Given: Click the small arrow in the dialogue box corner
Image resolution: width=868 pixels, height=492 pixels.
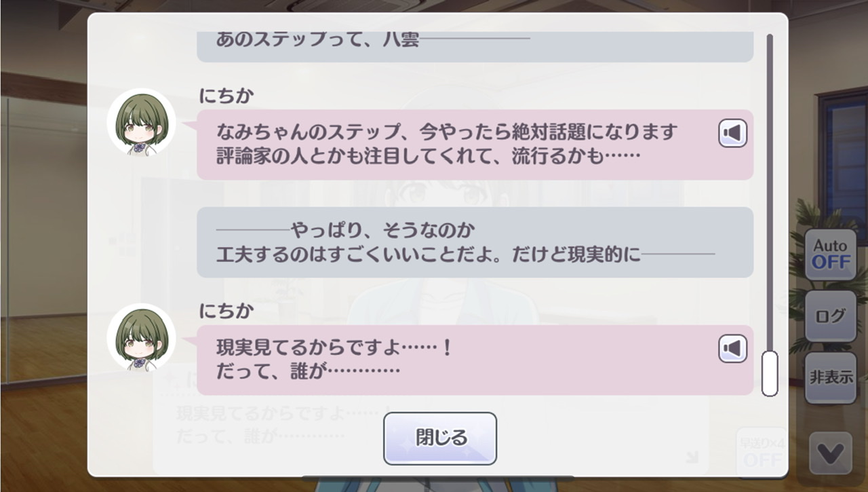Looking at the screenshot, I should [x=691, y=457].
